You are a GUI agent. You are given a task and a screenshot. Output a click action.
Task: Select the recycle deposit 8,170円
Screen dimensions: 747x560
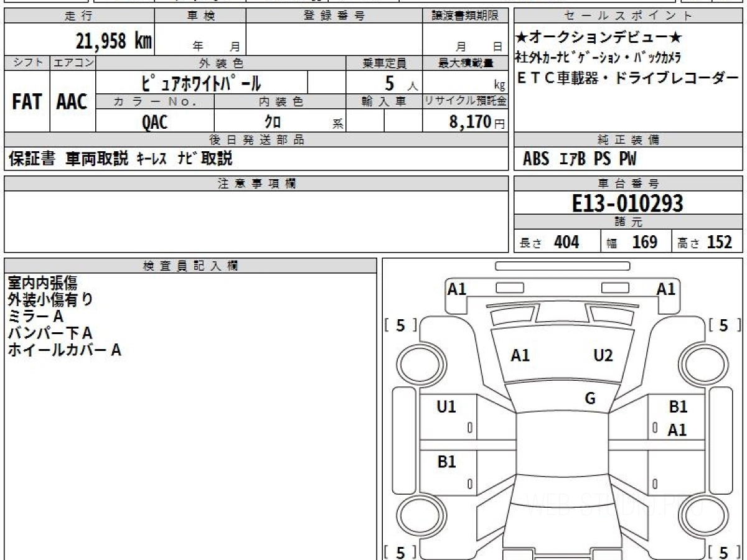477,122
